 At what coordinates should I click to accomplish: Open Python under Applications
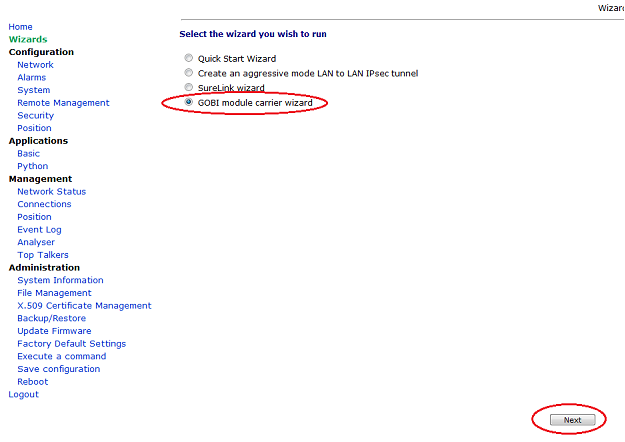pos(32,167)
